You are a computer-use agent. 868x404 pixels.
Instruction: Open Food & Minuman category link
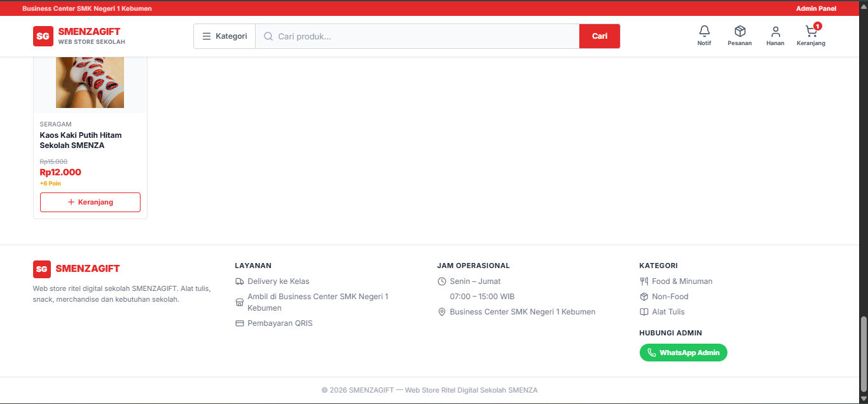tap(682, 281)
